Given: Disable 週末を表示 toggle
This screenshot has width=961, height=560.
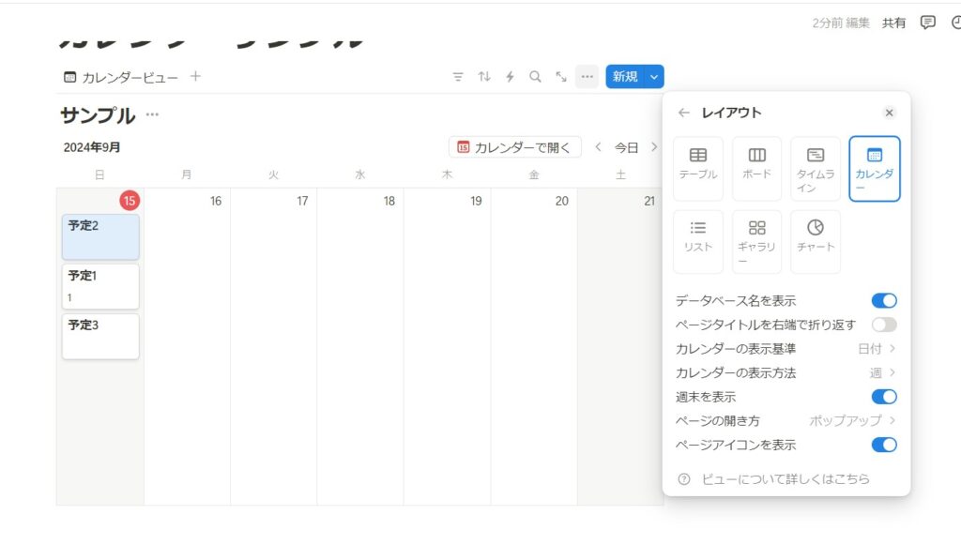Looking at the screenshot, I should (x=883, y=397).
